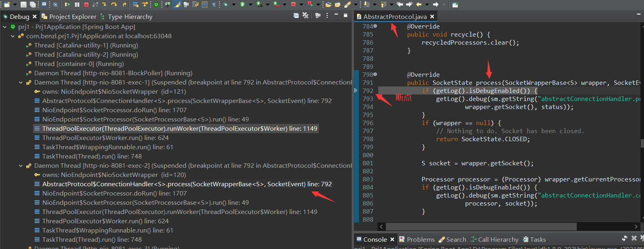Collapse the code fold at line 784
The height and width of the screenshot is (249, 644).
[x=375, y=26]
